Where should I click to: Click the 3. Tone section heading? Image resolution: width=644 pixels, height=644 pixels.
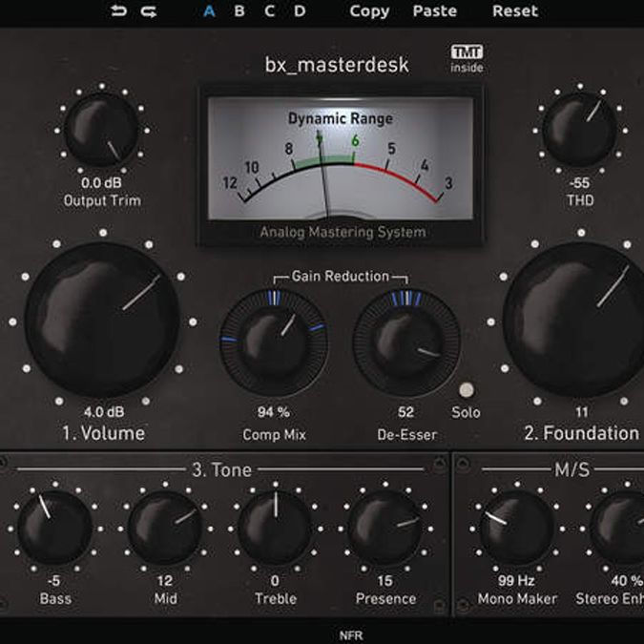point(221,469)
